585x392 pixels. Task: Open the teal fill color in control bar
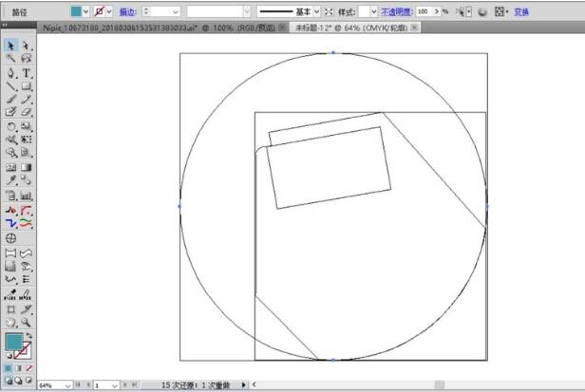tap(76, 11)
